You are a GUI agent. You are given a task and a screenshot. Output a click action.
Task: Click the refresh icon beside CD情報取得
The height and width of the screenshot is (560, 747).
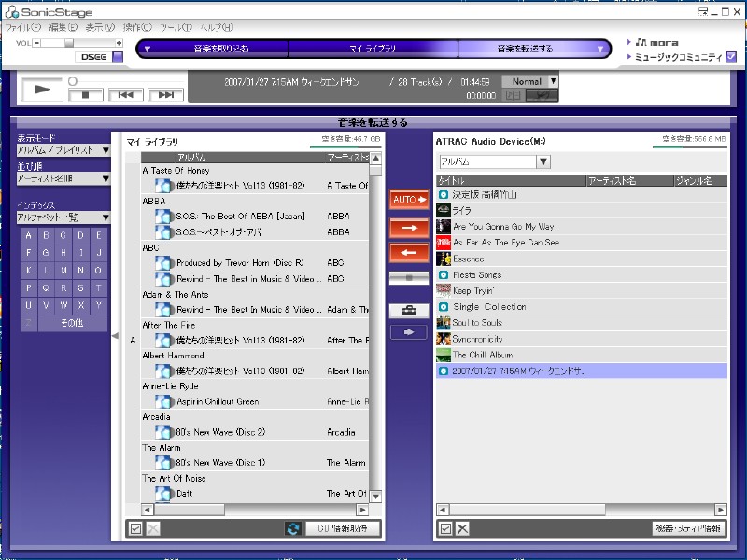[292, 528]
